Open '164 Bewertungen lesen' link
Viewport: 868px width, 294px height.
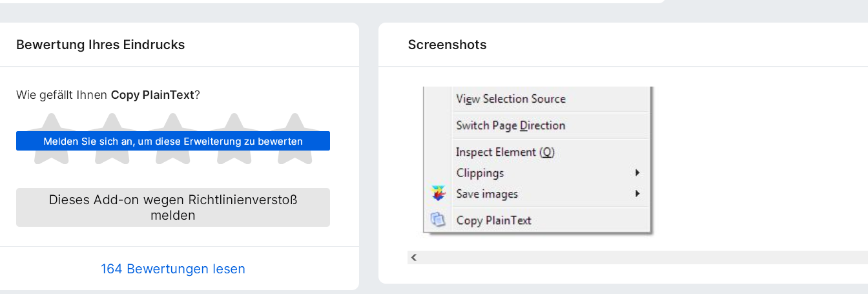coord(173,269)
